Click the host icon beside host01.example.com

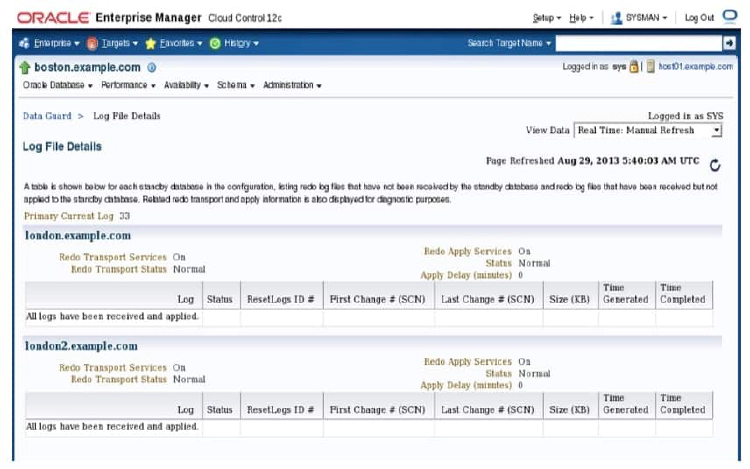(651, 66)
